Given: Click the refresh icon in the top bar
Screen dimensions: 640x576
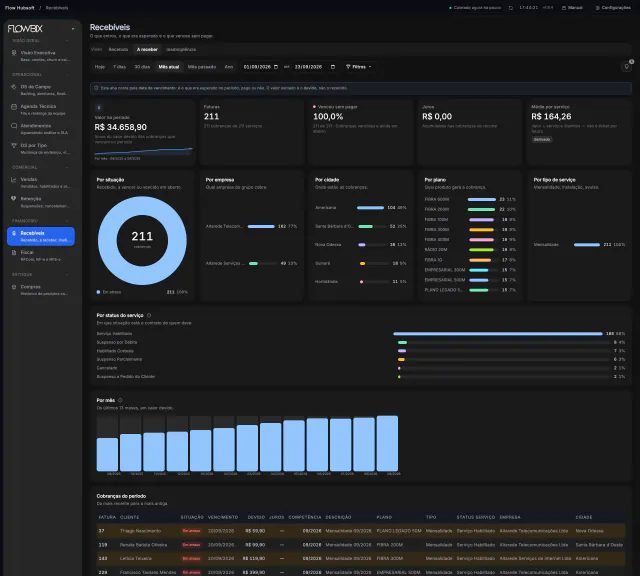Looking at the screenshot, I should tap(511, 8).
